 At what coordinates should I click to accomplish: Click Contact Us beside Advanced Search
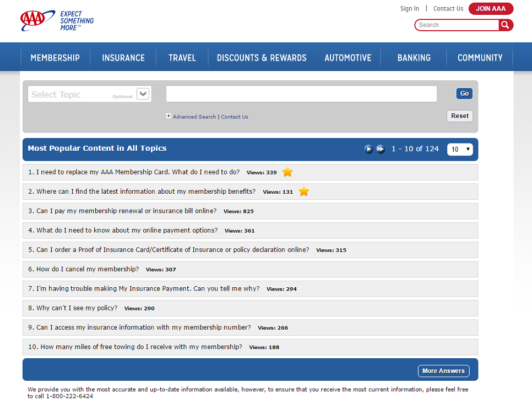[x=235, y=117]
